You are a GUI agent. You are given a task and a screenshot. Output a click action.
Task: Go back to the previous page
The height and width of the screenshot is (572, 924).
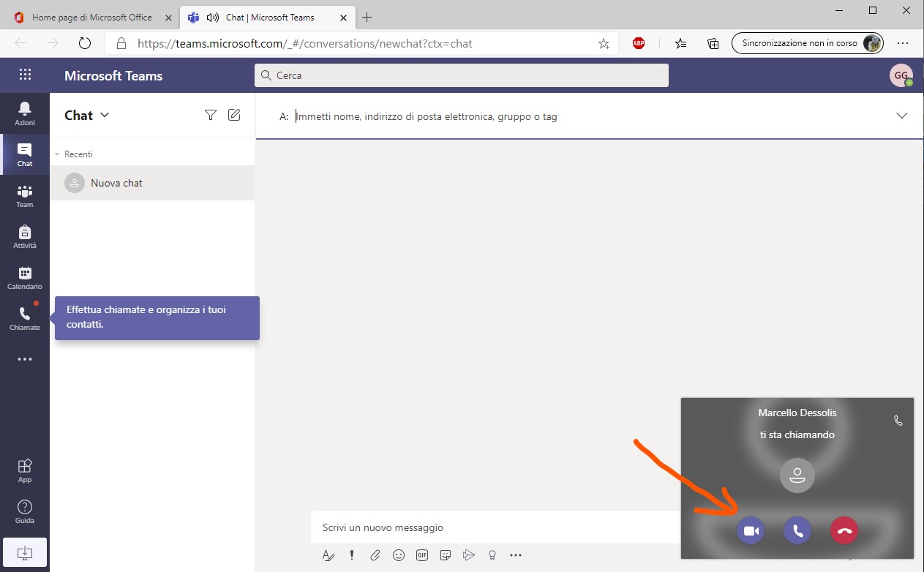[20, 43]
